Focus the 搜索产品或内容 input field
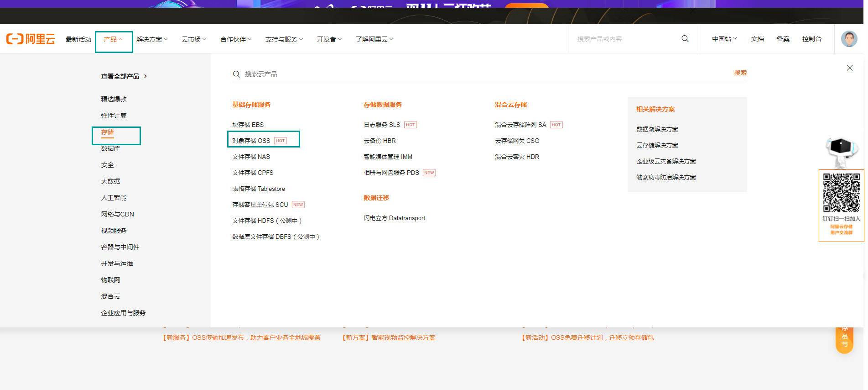This screenshot has width=868, height=390. 627,39
